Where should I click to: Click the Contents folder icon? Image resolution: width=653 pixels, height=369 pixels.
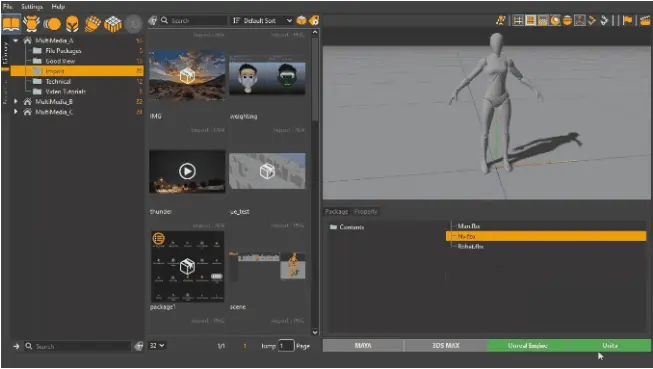[333, 227]
